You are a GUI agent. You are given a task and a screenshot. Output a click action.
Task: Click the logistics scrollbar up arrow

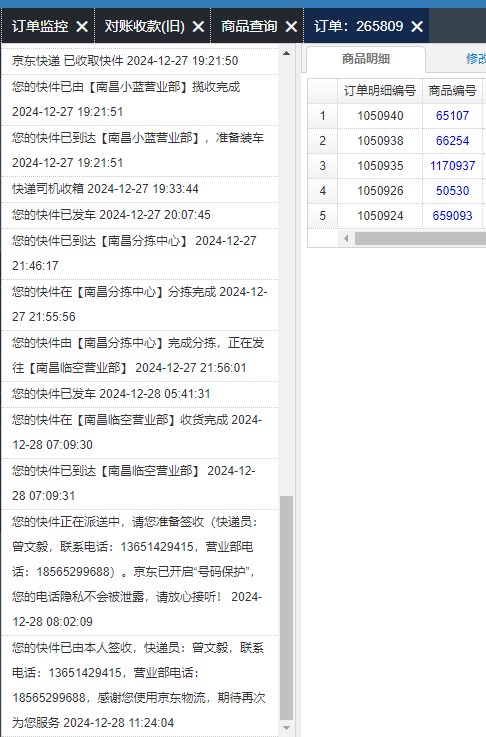286,53
